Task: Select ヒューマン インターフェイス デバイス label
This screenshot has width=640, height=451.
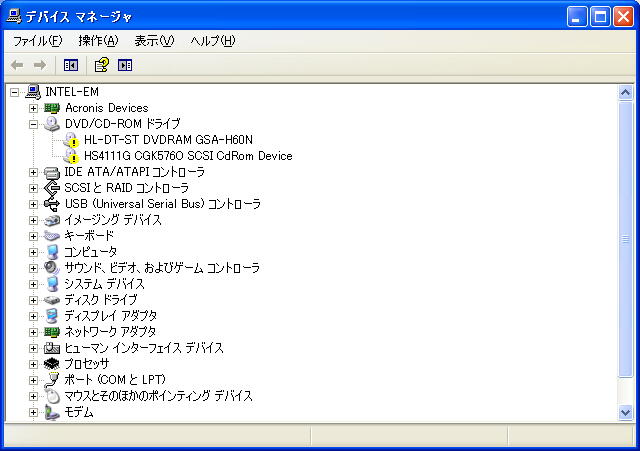Action: [144, 348]
